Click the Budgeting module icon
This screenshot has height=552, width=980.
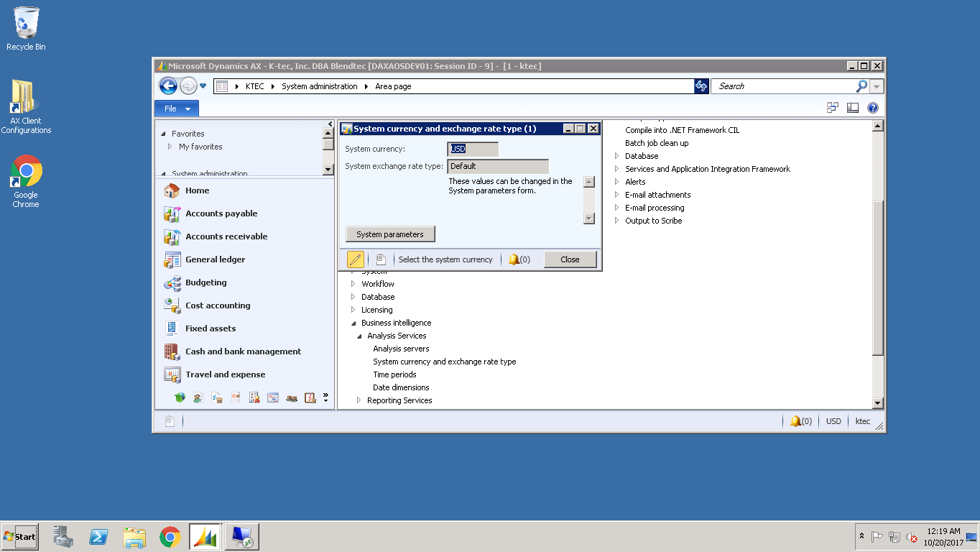coord(172,282)
